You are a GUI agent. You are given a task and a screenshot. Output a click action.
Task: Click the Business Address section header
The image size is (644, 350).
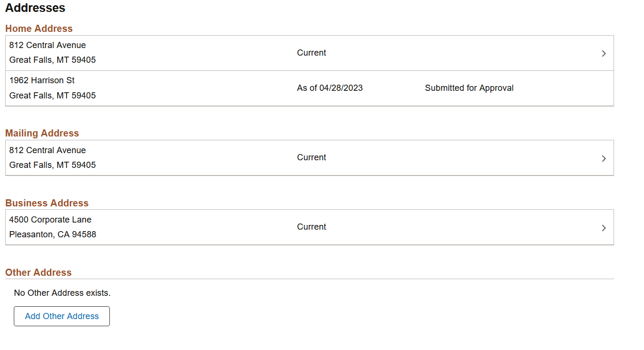pos(47,203)
